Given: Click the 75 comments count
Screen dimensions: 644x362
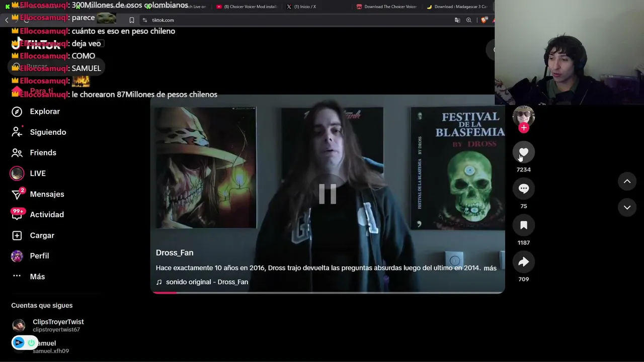Looking at the screenshot, I should point(524,207).
